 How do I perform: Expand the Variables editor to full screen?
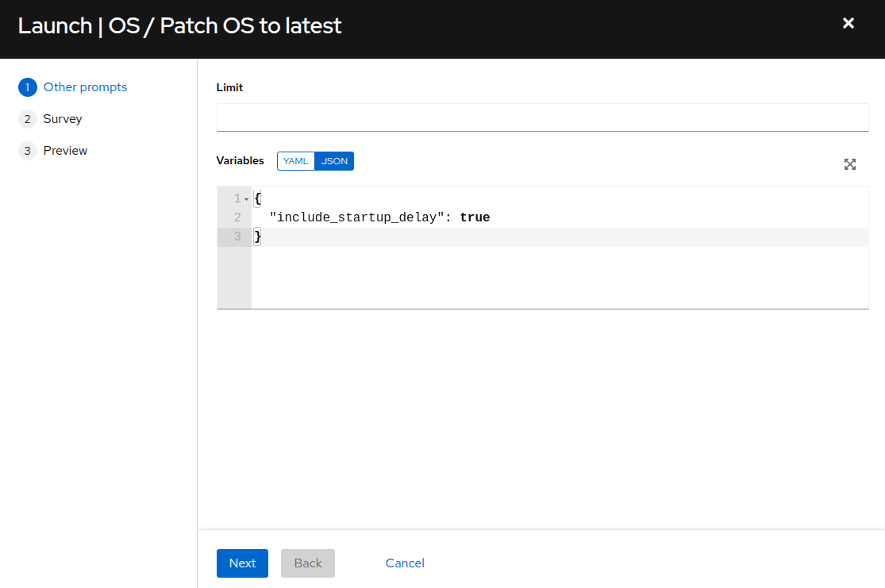849,164
